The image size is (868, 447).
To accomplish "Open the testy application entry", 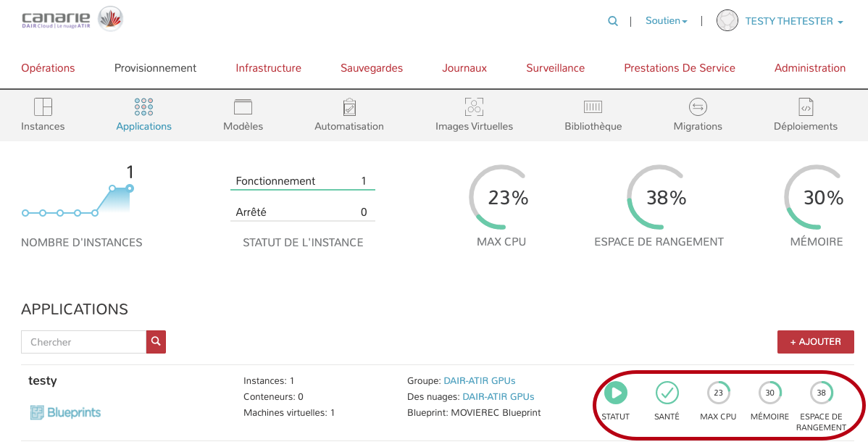I will pos(43,380).
